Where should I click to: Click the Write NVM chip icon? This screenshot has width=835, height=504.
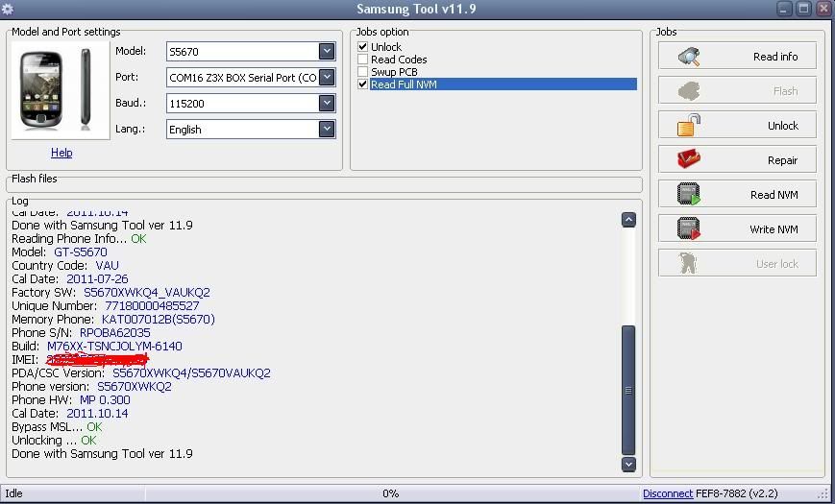coord(689,228)
